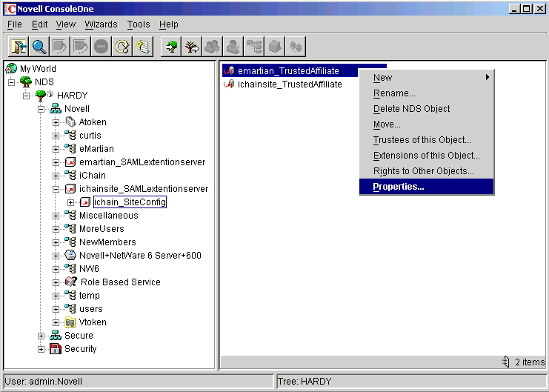
Task: Expand the New submenu arrow
Action: click(x=488, y=77)
